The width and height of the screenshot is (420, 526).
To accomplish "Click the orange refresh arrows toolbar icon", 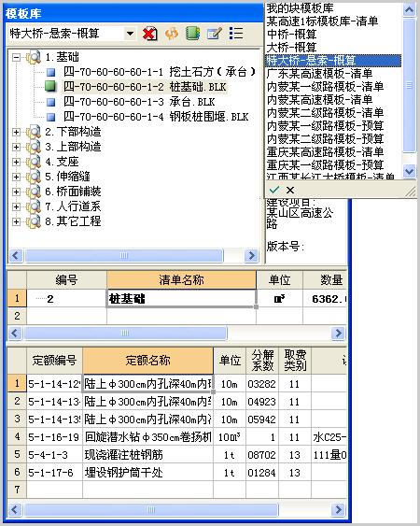I will point(172,34).
